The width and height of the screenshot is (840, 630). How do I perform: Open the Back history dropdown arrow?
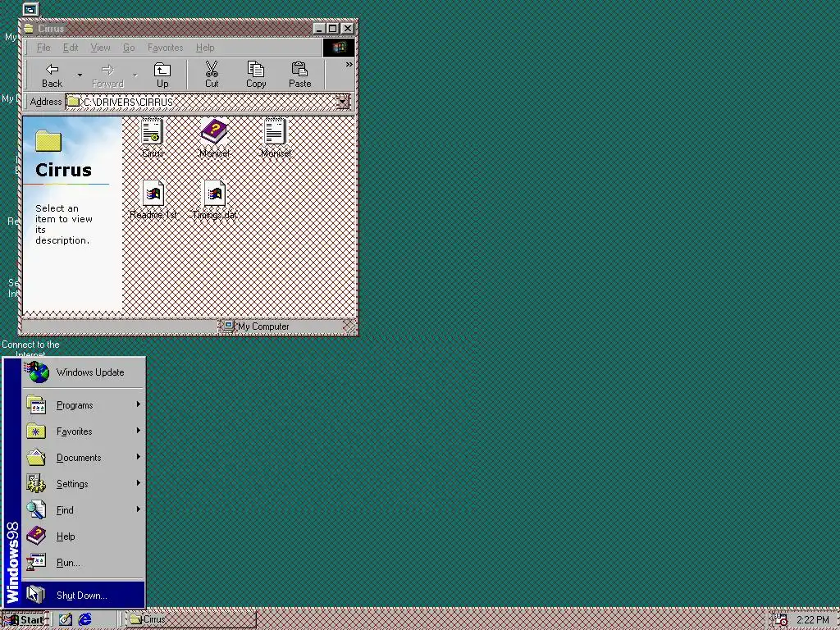[80, 75]
